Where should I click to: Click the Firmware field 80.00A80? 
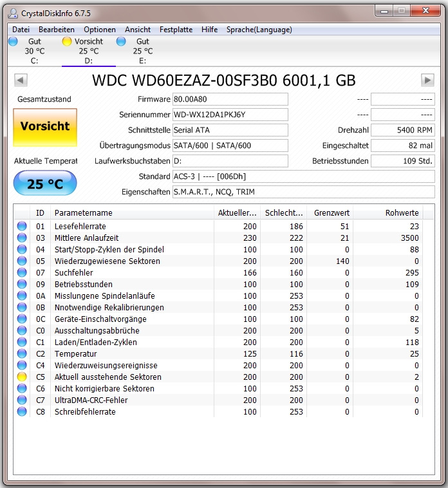pos(230,99)
